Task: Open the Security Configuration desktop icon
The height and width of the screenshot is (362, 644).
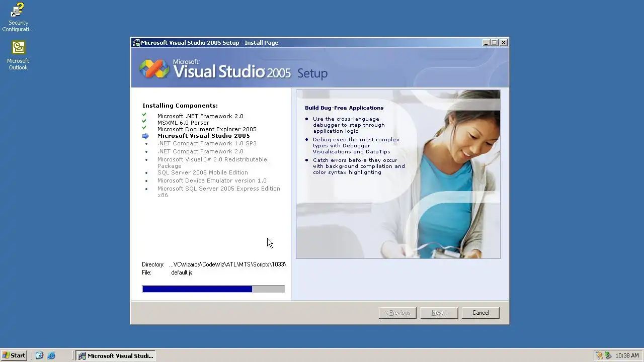Action: point(18,17)
